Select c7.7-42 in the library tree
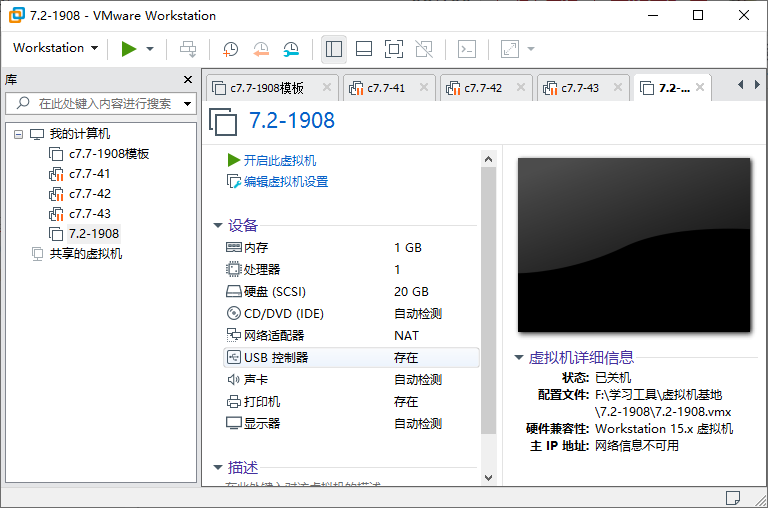This screenshot has height=508, width=768. pyautogui.click(x=90, y=194)
